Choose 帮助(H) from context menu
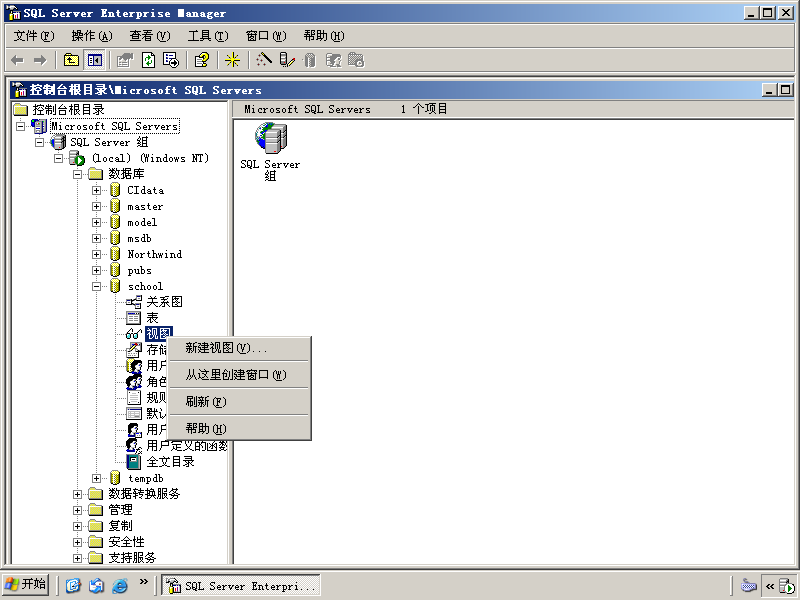 pyautogui.click(x=239, y=429)
